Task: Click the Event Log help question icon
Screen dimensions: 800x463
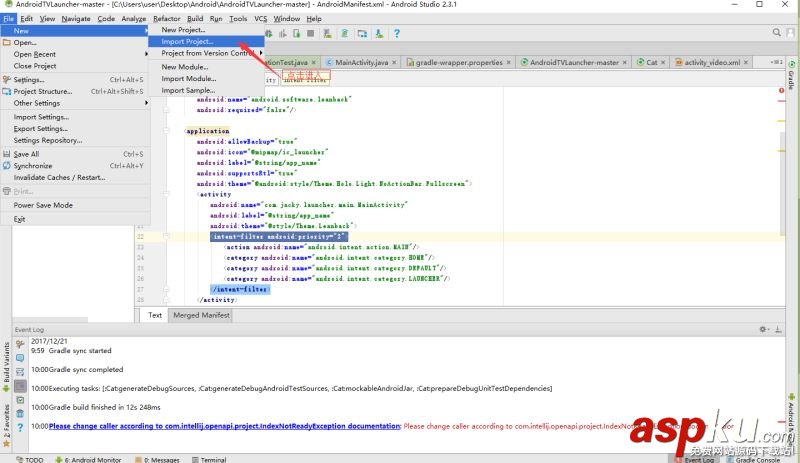Action: pos(20,427)
